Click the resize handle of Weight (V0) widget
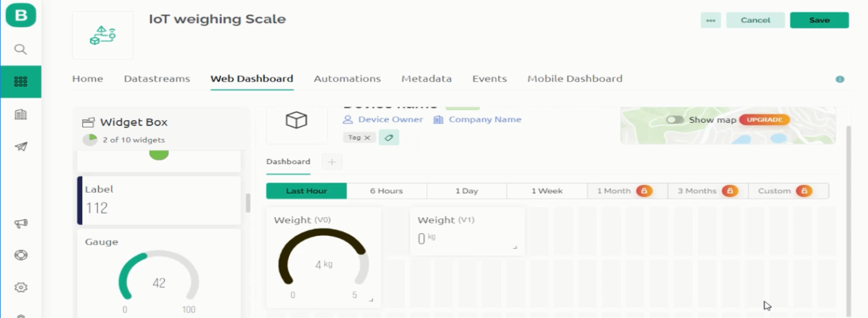868x318 pixels. 371,299
